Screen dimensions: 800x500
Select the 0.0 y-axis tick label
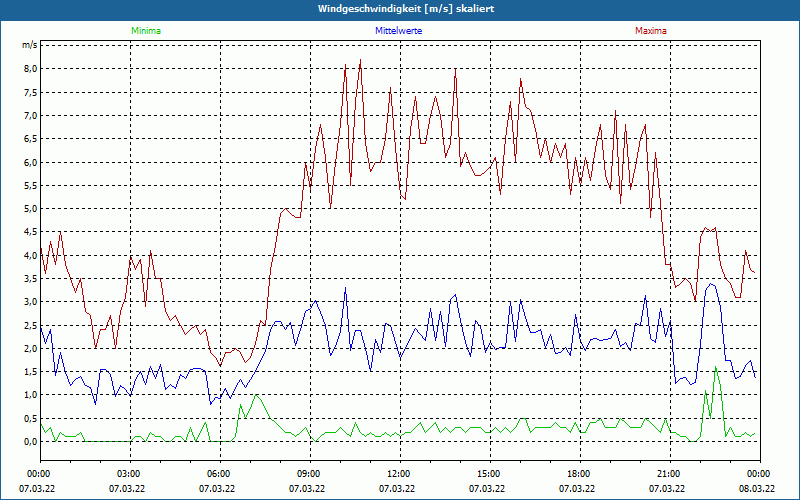[x=30, y=441]
